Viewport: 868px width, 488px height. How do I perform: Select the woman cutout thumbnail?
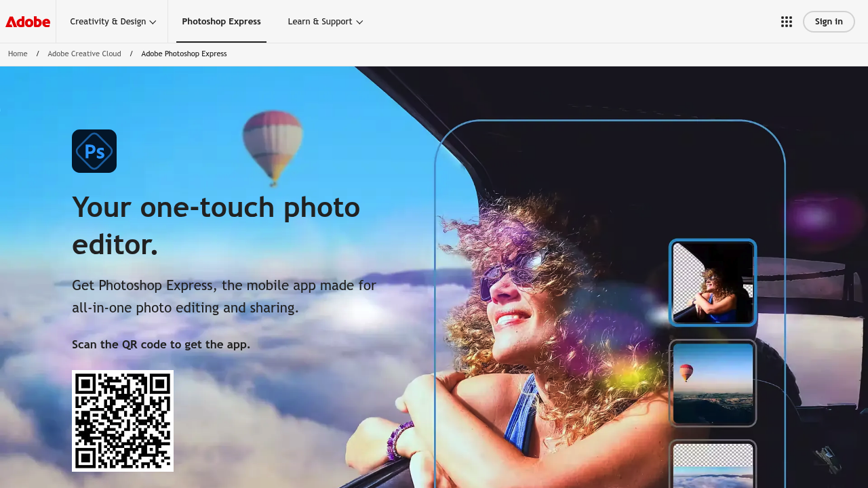click(713, 283)
